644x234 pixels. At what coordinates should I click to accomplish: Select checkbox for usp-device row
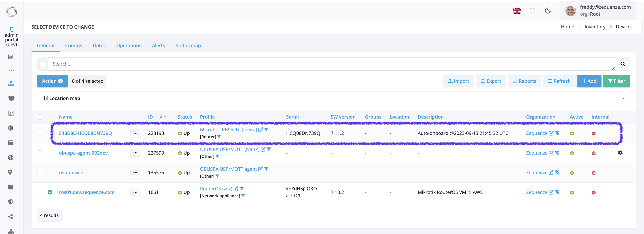tap(40, 173)
